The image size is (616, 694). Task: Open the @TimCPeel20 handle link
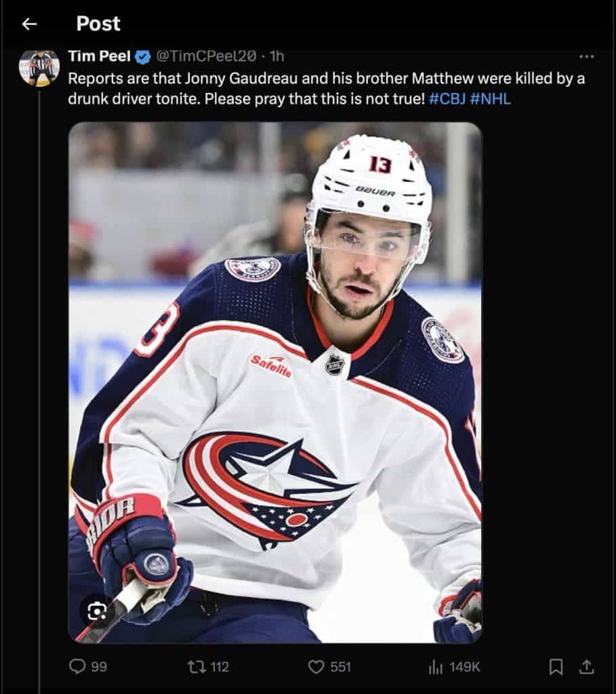pos(206,56)
